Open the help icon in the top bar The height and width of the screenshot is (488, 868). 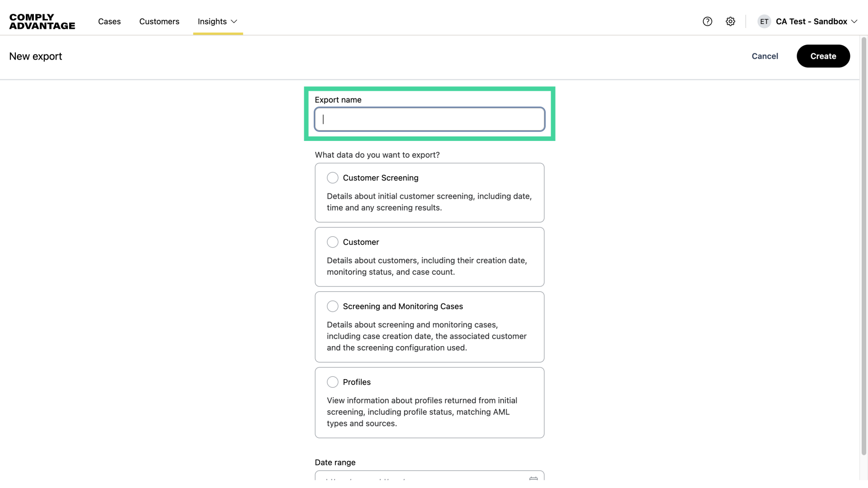707,21
